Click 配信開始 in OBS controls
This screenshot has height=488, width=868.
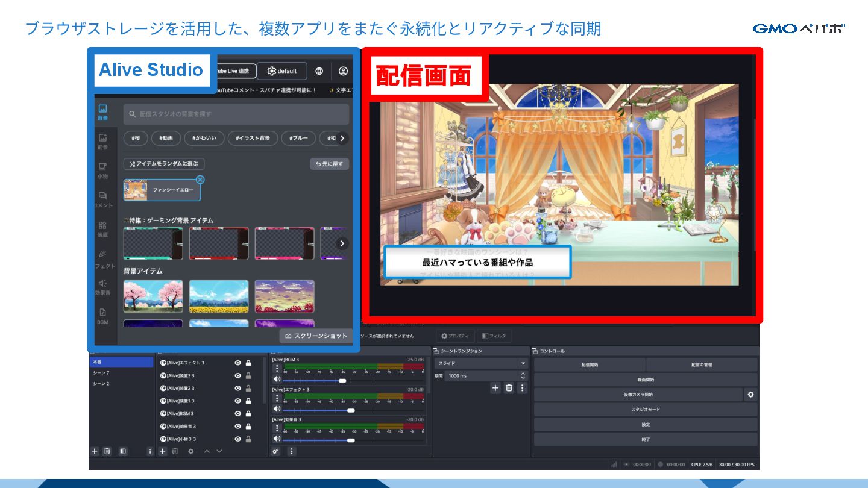click(x=590, y=365)
